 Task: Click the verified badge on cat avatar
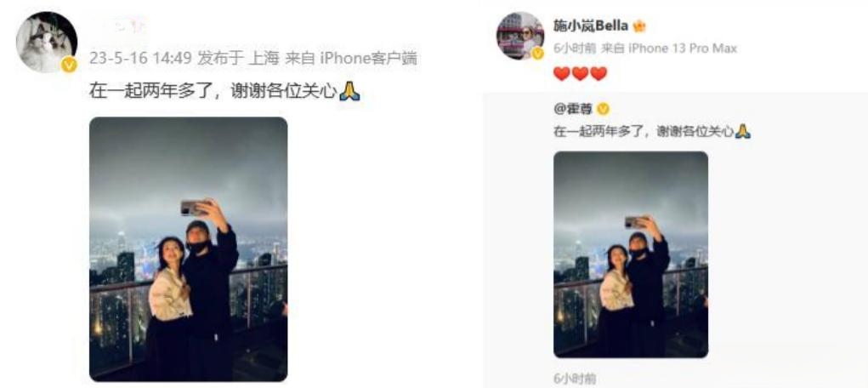click(69, 66)
